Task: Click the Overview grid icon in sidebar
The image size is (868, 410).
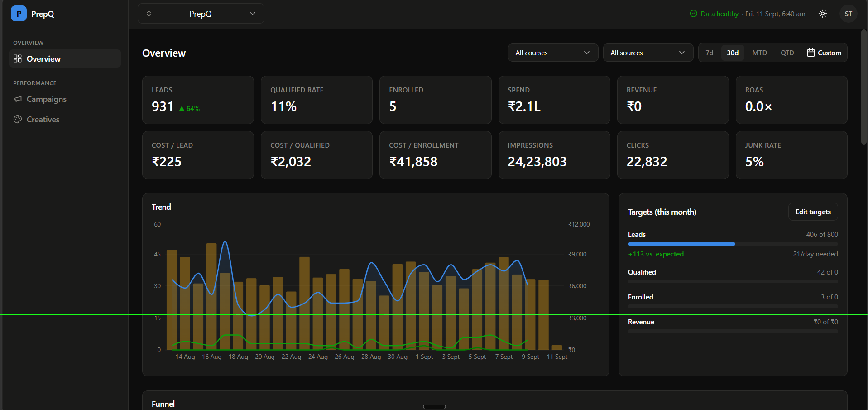Action: click(18, 58)
